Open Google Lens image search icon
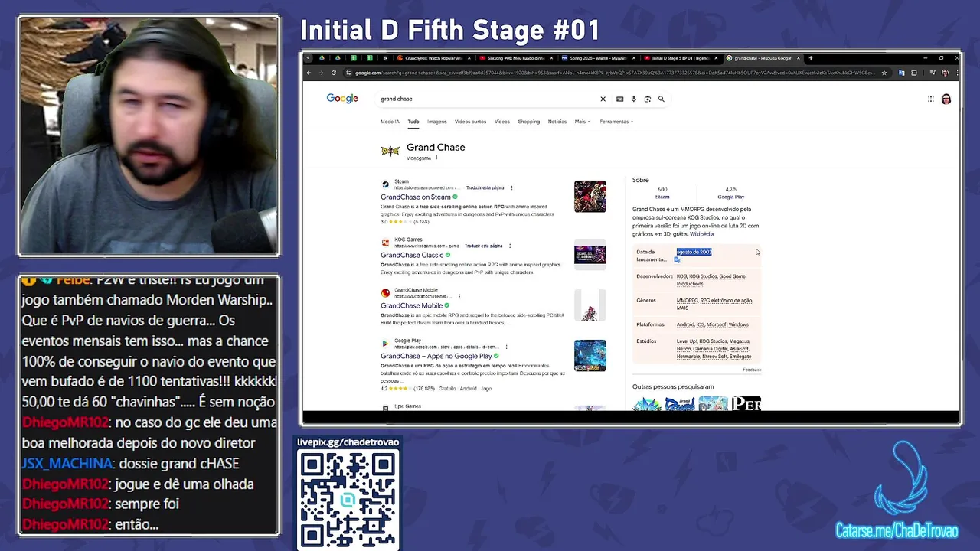 click(647, 99)
